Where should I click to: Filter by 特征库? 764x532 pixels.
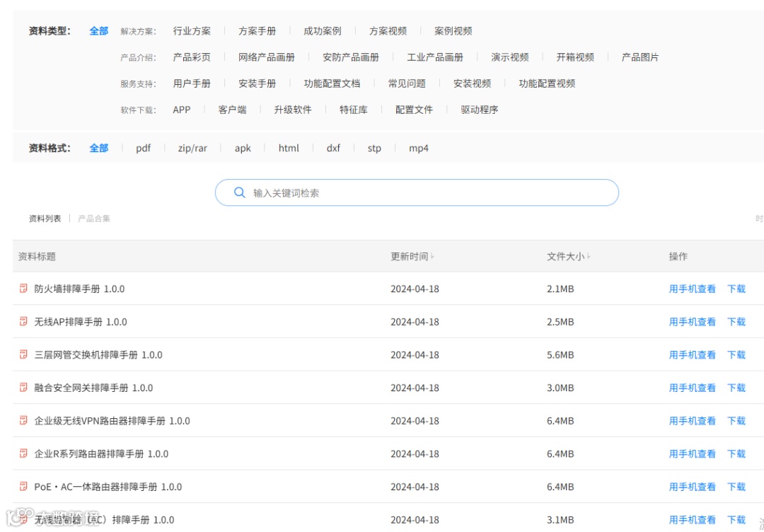(354, 110)
